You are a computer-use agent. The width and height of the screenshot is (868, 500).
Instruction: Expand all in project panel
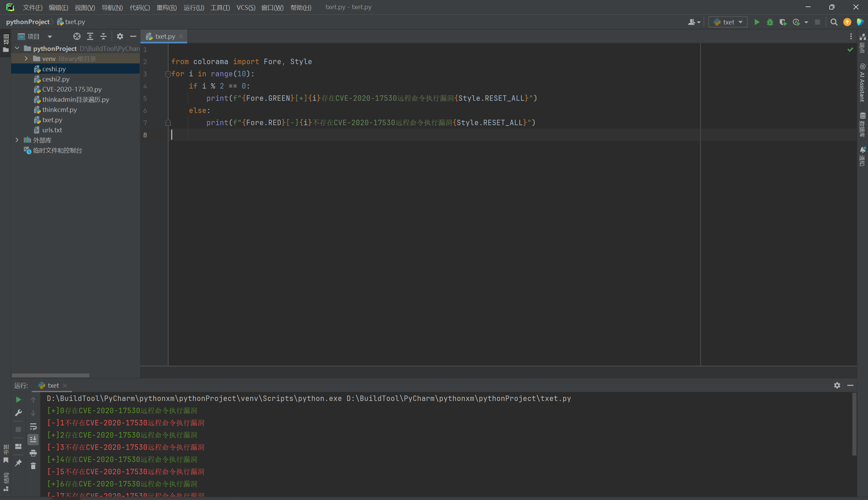(90, 36)
